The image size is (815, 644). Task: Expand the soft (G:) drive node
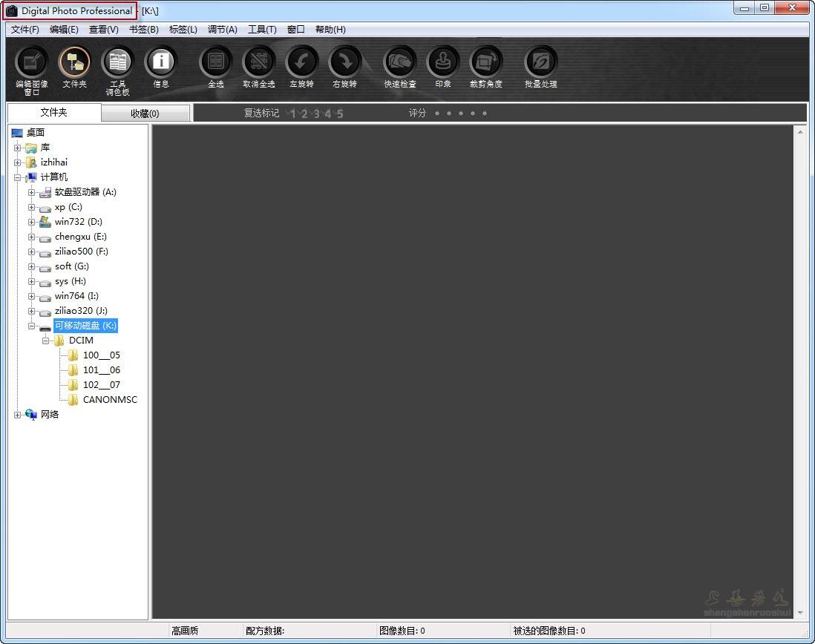32,267
